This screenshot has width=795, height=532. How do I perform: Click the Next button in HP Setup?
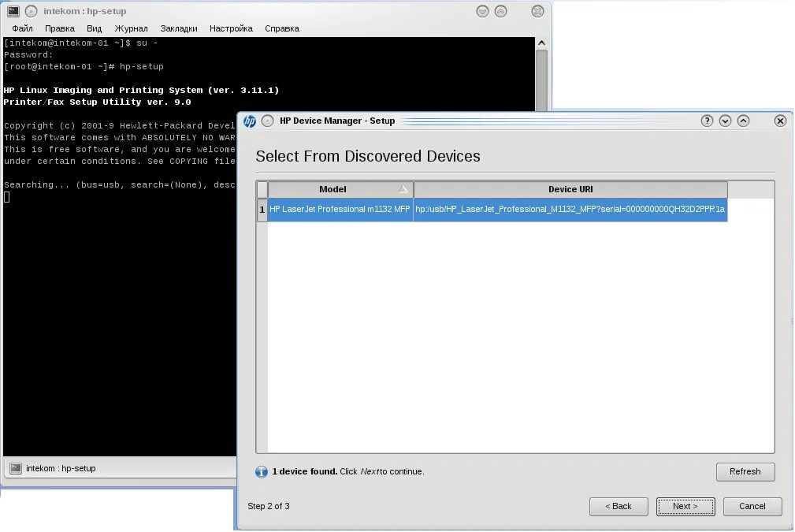click(685, 506)
